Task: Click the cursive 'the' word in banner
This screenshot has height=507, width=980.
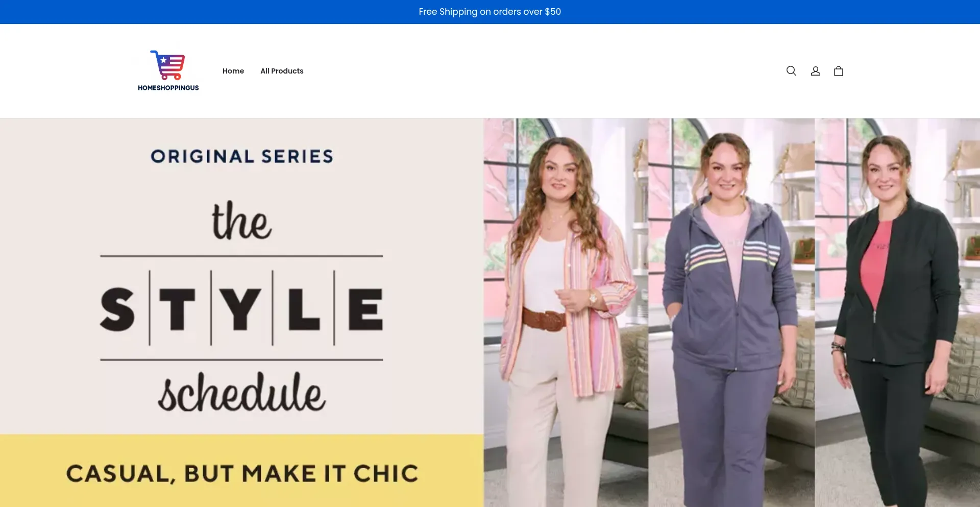Action: click(x=241, y=221)
